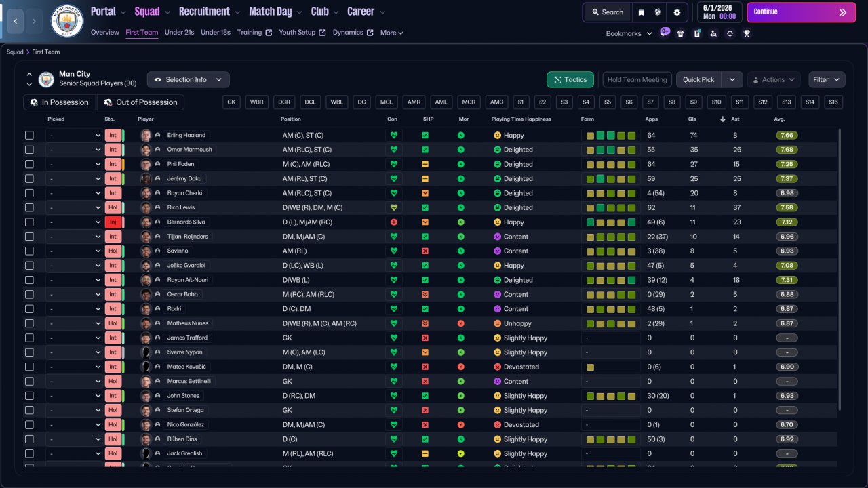Open the settings gear icon

[x=677, y=12]
